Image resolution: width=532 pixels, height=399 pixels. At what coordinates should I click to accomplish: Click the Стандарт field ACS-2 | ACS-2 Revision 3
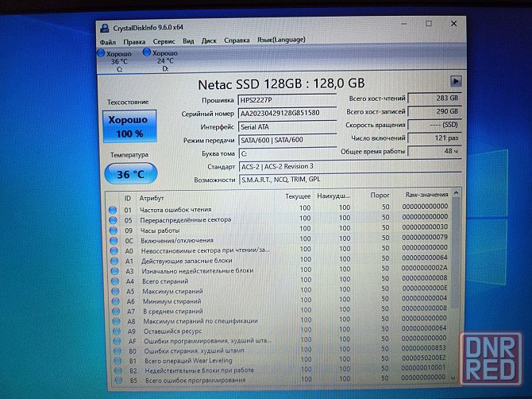pos(350,166)
